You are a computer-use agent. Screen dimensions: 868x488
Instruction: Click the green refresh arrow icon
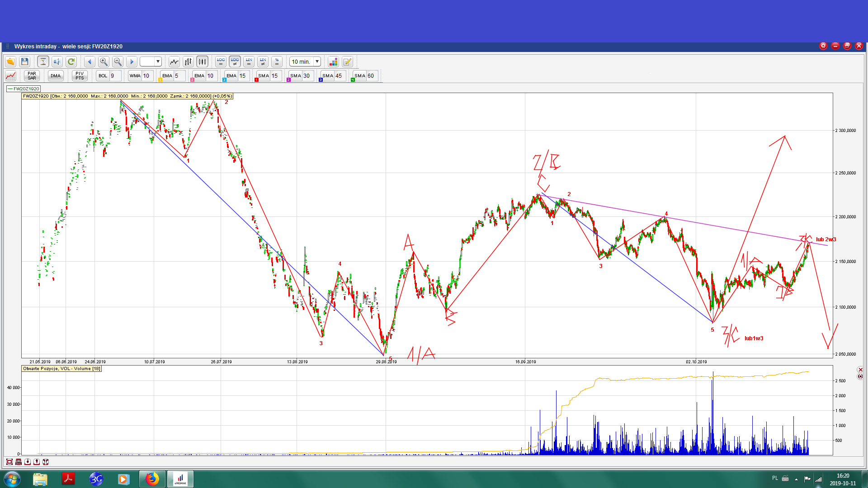point(71,61)
